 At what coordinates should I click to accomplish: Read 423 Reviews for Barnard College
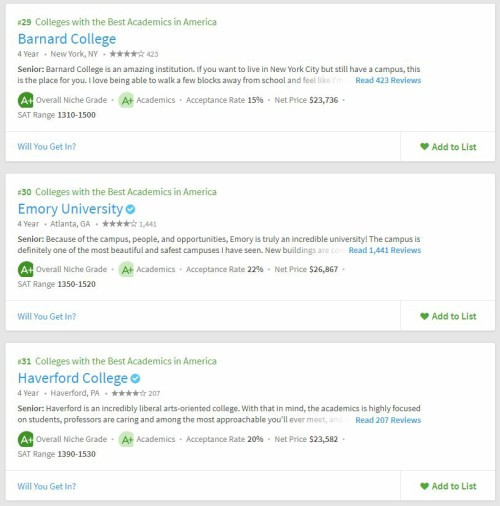coord(388,80)
